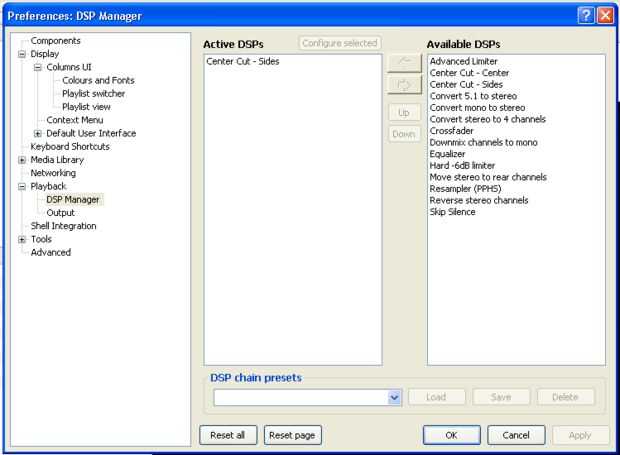Click the Reset page button
This screenshot has width=620, height=455.
[x=292, y=435]
